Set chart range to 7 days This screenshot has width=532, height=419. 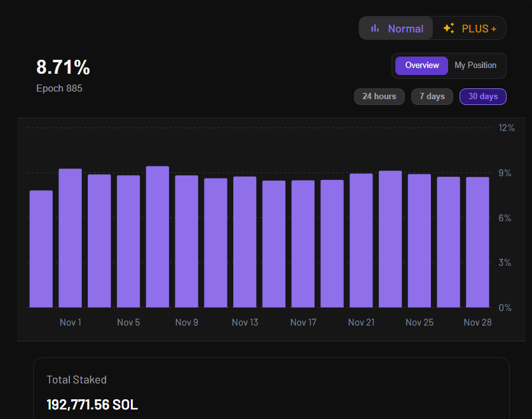(x=432, y=97)
